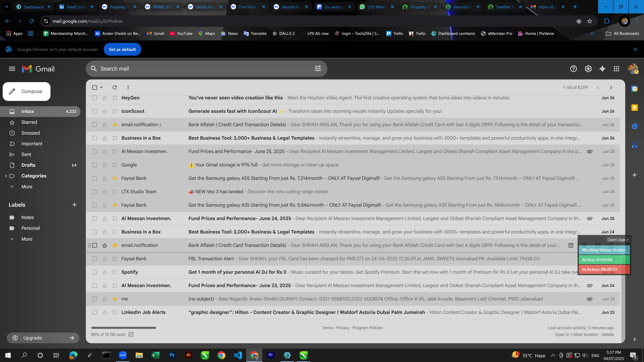Open storage management external link icon
The image size is (644, 362).
tap(131, 334)
